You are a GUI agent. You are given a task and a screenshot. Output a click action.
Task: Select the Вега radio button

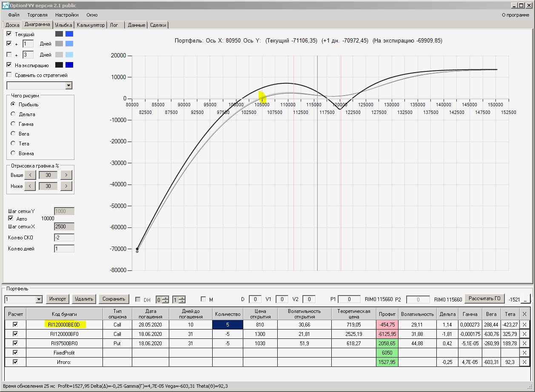point(13,134)
